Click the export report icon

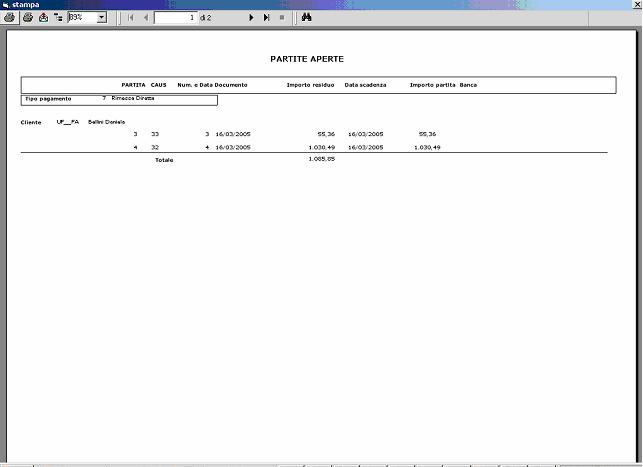coord(43,18)
